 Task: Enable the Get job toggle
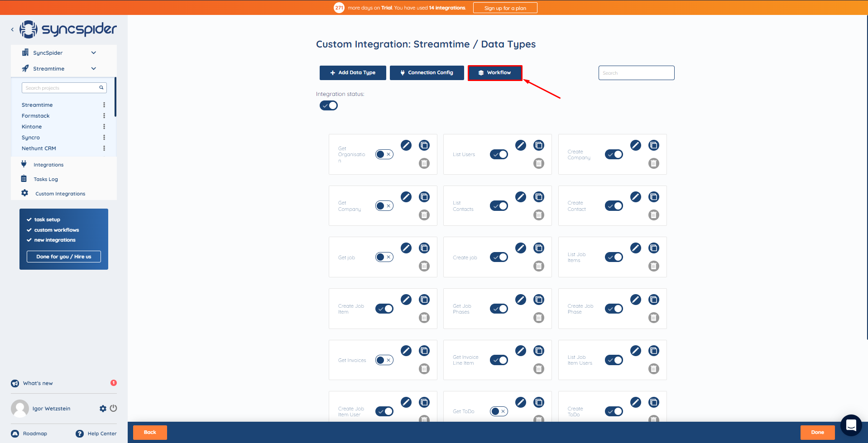tap(384, 257)
